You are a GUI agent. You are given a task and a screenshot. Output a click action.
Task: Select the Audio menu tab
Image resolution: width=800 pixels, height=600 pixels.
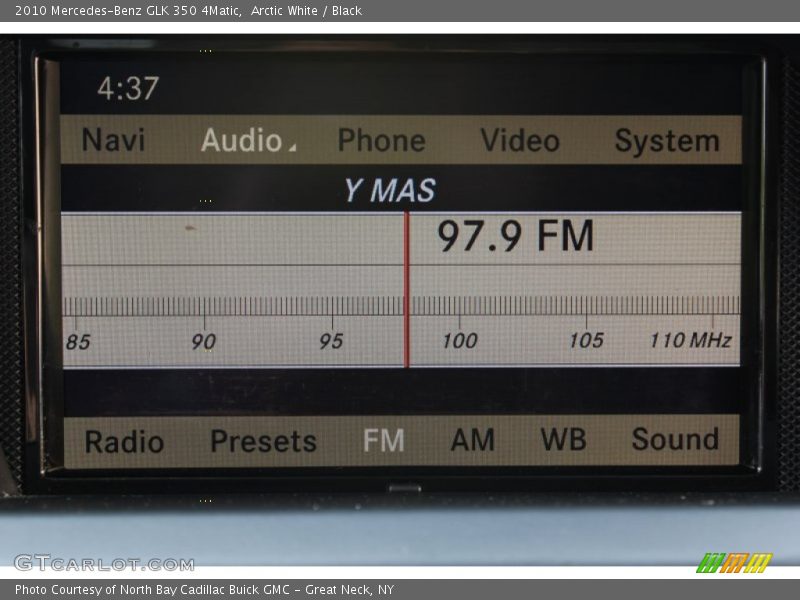[241, 141]
